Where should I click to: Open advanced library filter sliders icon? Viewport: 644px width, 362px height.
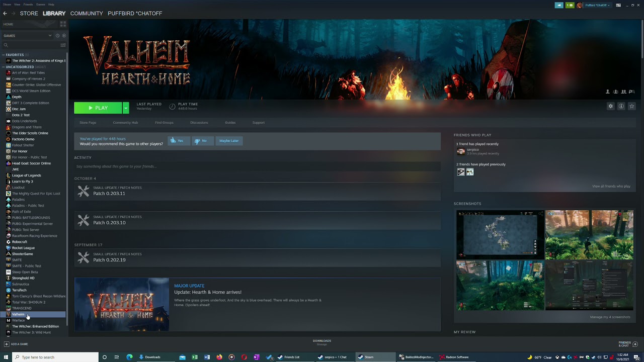click(x=63, y=45)
